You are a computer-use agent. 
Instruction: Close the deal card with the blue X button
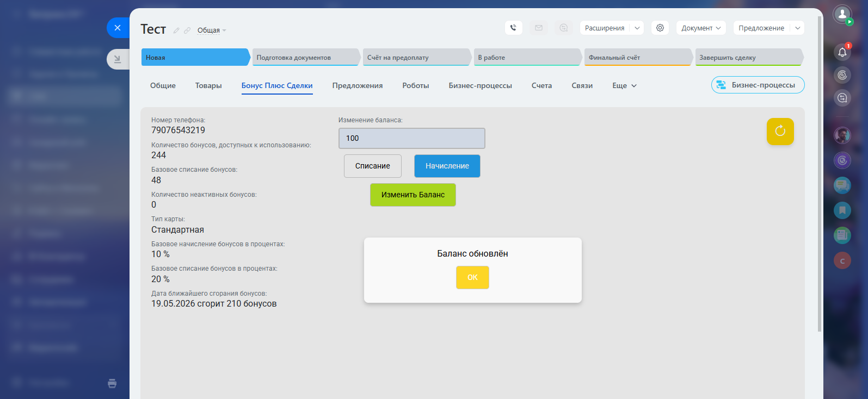[118, 28]
